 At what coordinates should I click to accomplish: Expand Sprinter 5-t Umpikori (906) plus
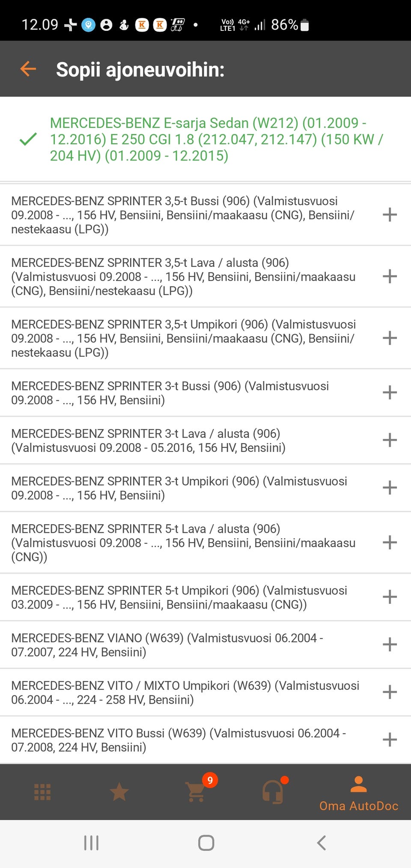tap(390, 597)
